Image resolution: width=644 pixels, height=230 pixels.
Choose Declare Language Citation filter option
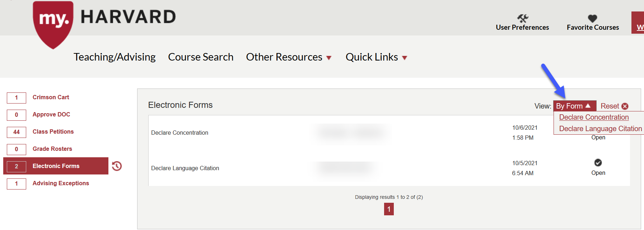coord(600,129)
